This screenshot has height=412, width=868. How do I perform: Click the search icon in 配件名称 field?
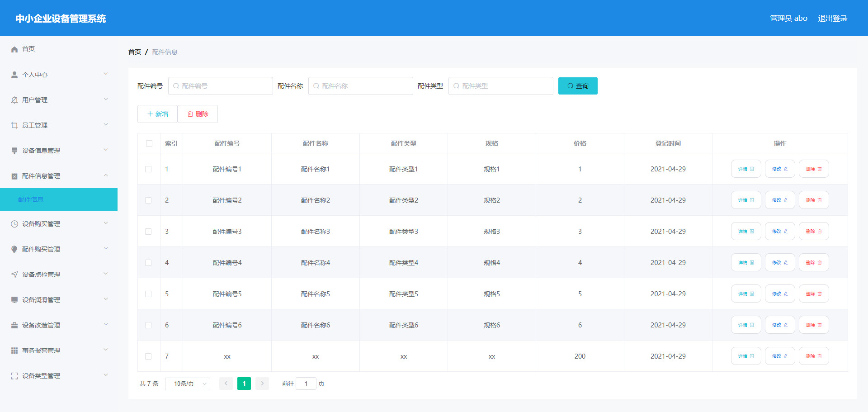(316, 86)
